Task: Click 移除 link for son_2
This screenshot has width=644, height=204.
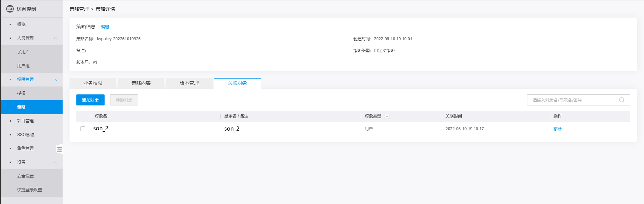Action: 557,129
